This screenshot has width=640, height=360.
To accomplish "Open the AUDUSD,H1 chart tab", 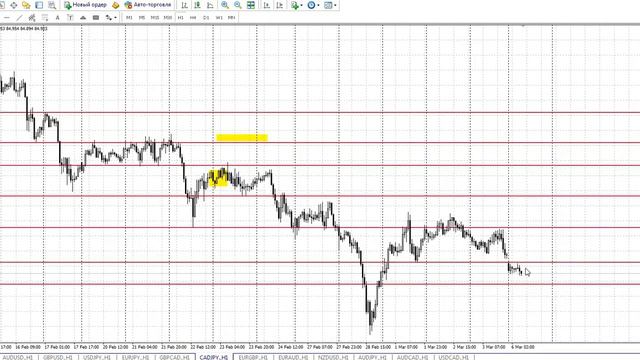I will click(18, 357).
